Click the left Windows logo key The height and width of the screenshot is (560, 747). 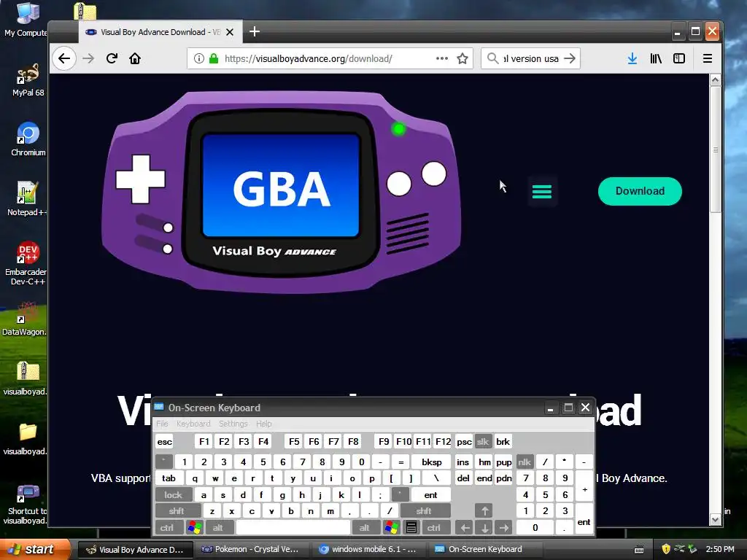pos(195,528)
